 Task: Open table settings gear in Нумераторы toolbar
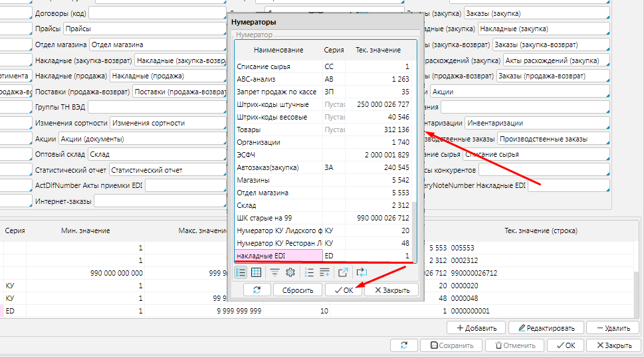(x=290, y=272)
